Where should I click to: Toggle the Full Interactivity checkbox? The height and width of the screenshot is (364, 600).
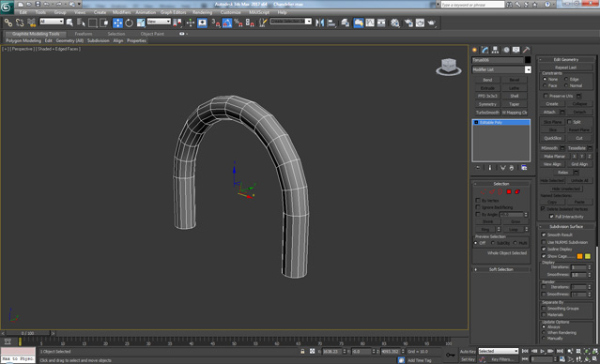[551, 217]
